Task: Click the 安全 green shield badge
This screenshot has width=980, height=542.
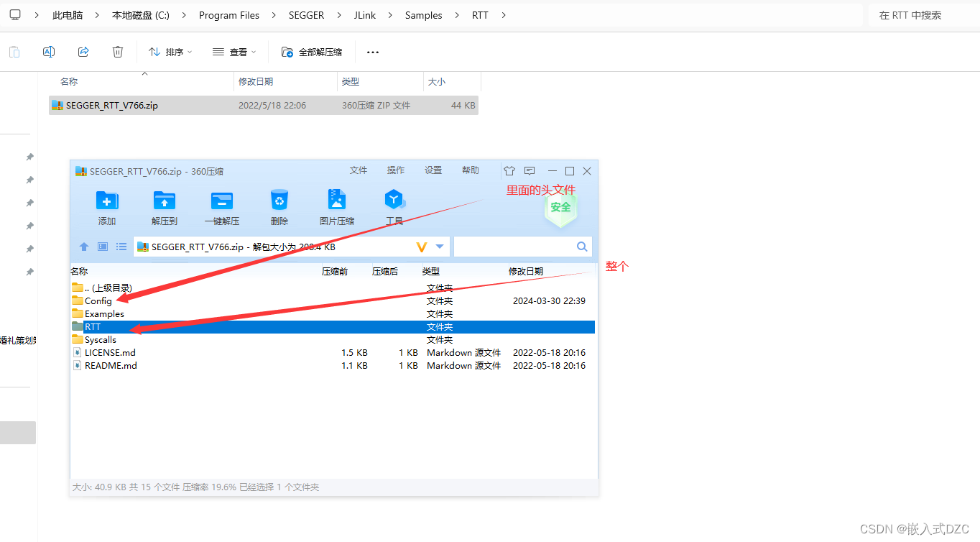Action: 560,207
